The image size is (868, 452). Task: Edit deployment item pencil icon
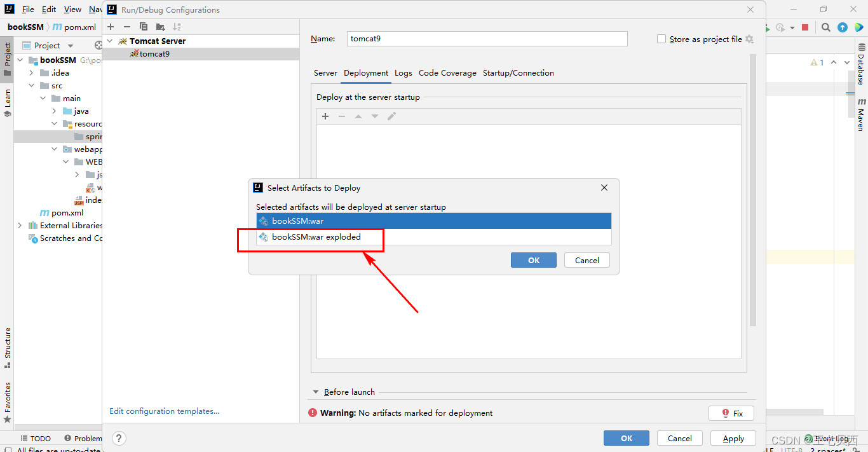click(391, 116)
